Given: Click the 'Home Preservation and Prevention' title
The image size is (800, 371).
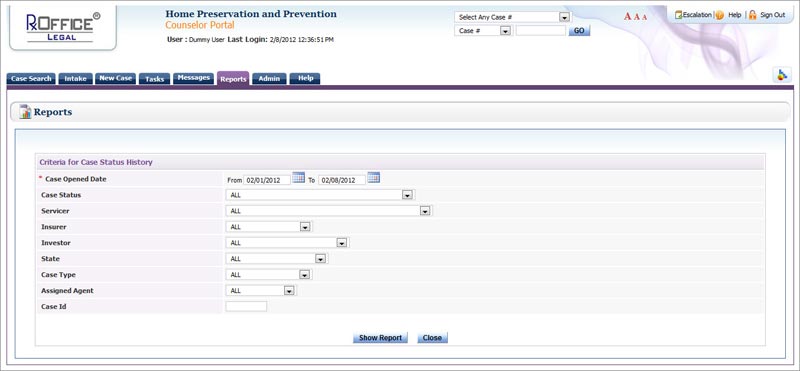Looking at the screenshot, I should [x=251, y=14].
